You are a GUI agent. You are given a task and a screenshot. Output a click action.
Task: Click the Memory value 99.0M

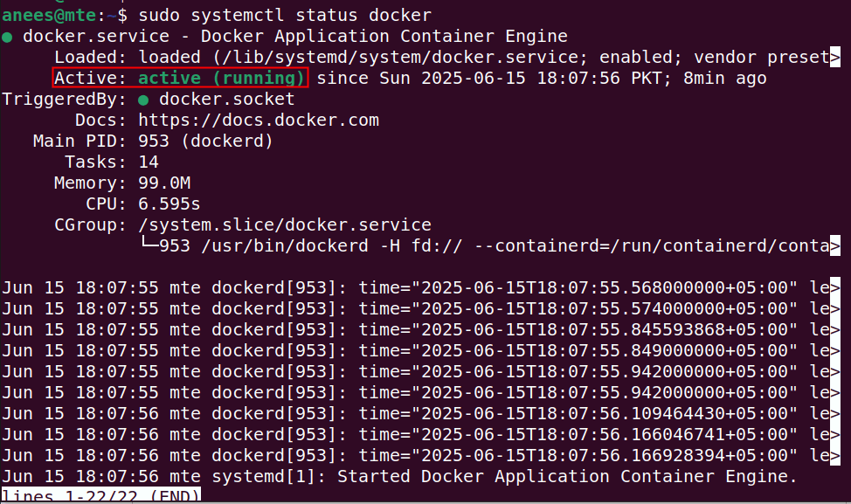164,183
